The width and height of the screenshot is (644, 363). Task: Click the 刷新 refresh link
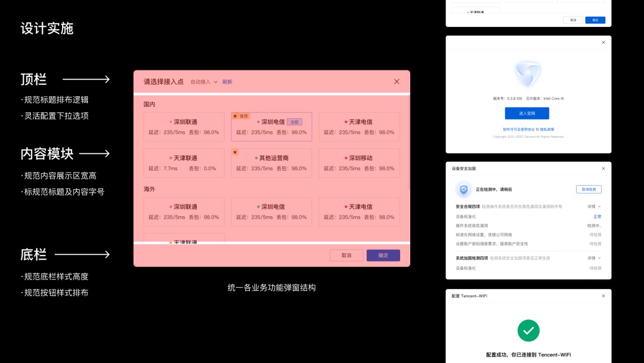(227, 82)
